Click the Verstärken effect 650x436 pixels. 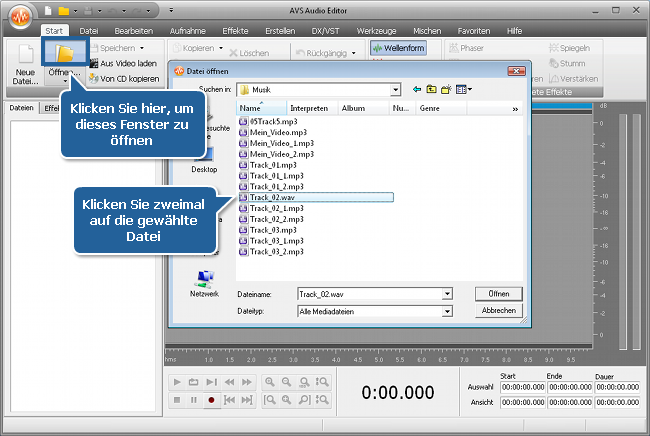(x=574, y=79)
